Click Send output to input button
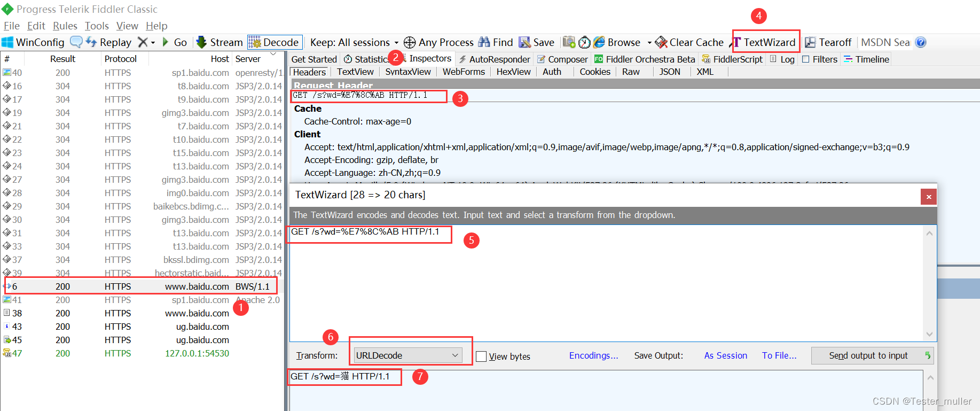The image size is (980, 411). (873, 355)
